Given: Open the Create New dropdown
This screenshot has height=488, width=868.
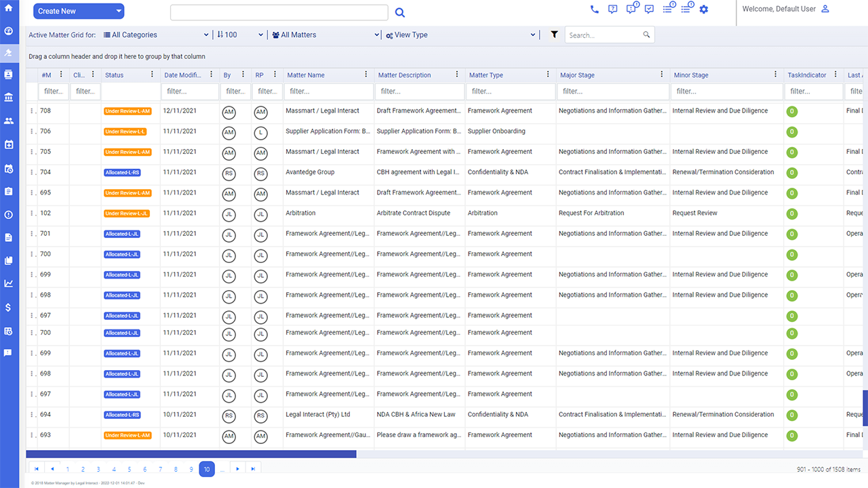Looking at the screenshot, I should (79, 11).
